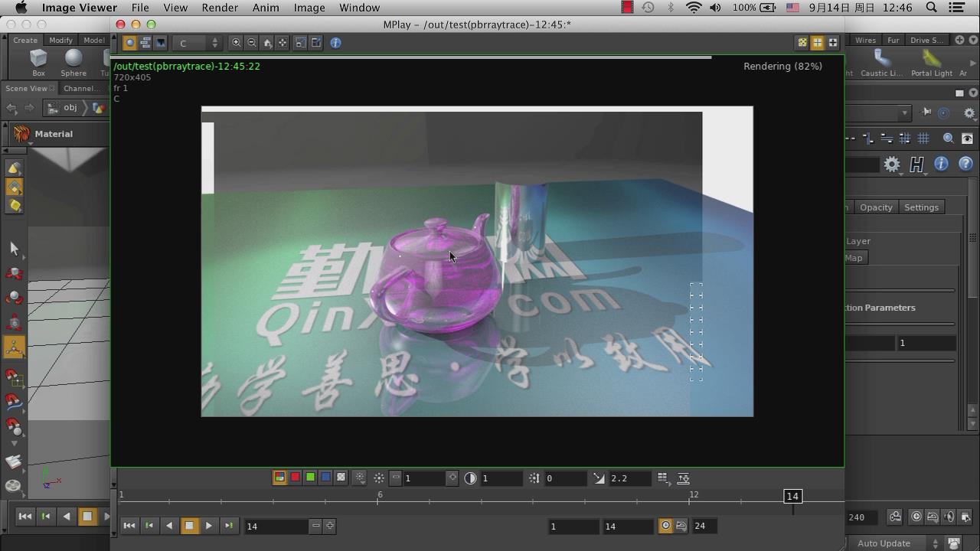Step forward one frame in MPlay
Image resolution: width=980 pixels, height=551 pixels.
[x=228, y=526]
